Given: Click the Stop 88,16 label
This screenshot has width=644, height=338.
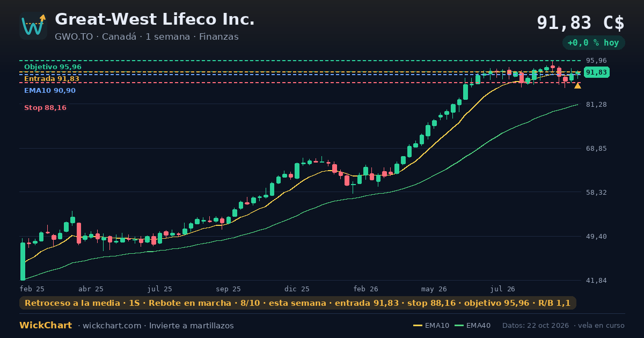Looking at the screenshot, I should (x=45, y=108).
